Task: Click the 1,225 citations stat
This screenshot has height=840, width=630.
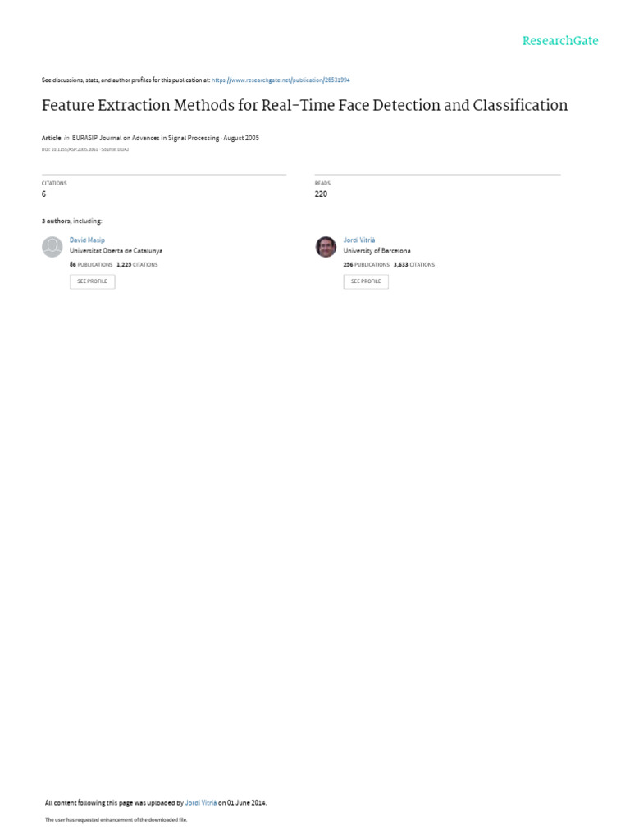Action: coord(137,265)
